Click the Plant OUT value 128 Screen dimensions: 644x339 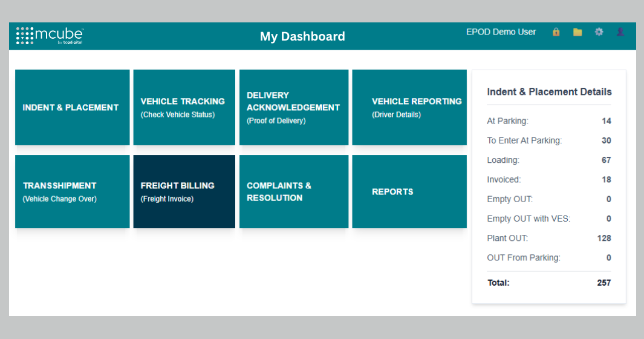(x=604, y=238)
